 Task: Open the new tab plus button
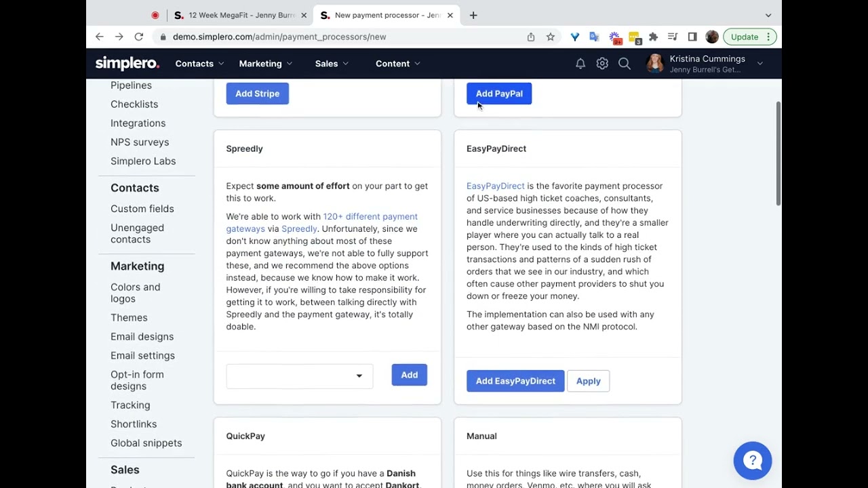(x=473, y=15)
